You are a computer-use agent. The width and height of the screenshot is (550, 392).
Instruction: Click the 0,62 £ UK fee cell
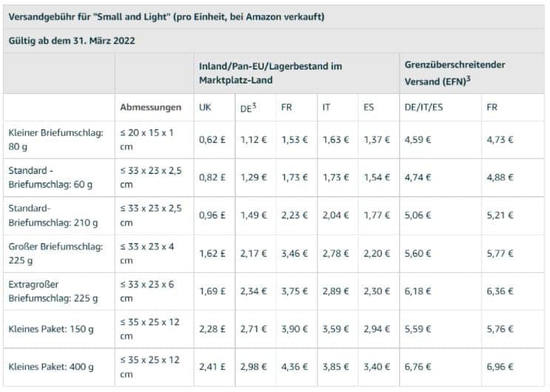(211, 140)
